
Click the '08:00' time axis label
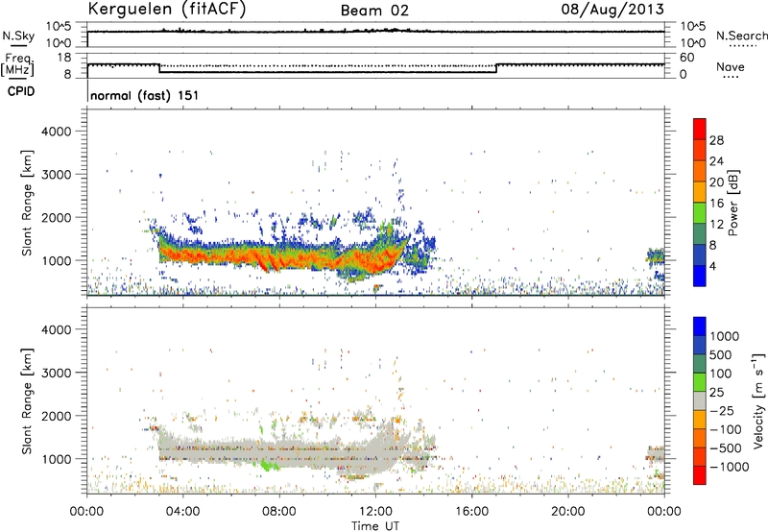[x=279, y=512]
